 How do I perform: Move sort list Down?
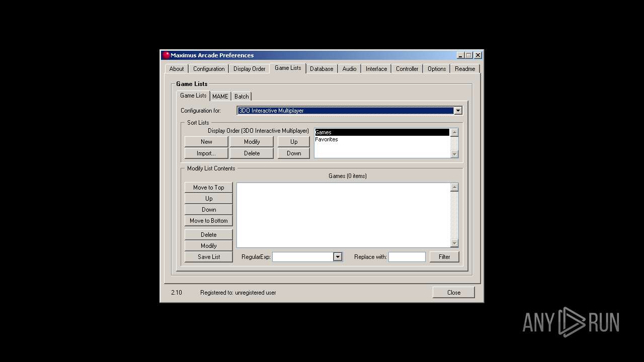294,153
